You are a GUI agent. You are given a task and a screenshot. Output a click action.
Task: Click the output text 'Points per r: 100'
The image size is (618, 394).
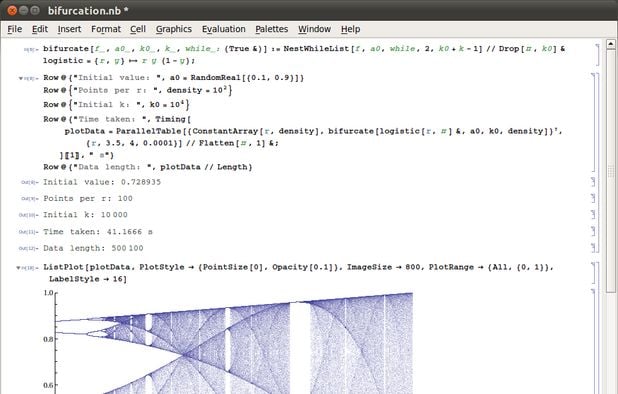tap(87, 199)
